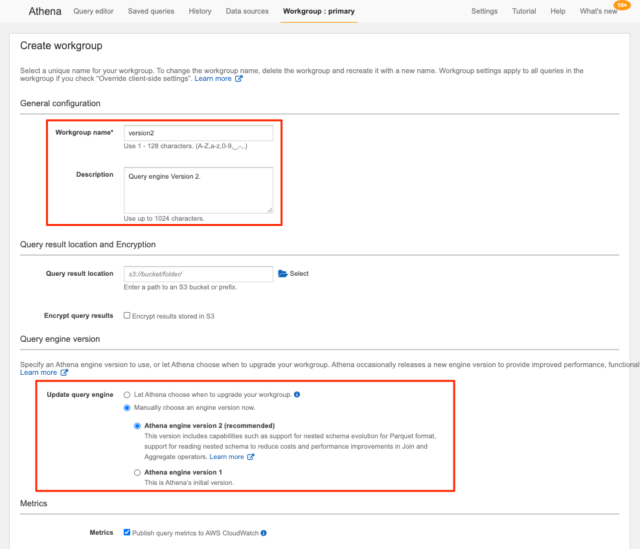Click the Metrics section heading
The height and width of the screenshot is (549, 640).
[x=33, y=503]
